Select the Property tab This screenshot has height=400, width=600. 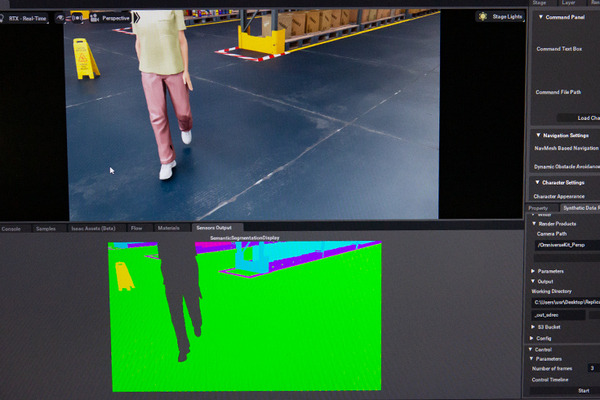538,208
